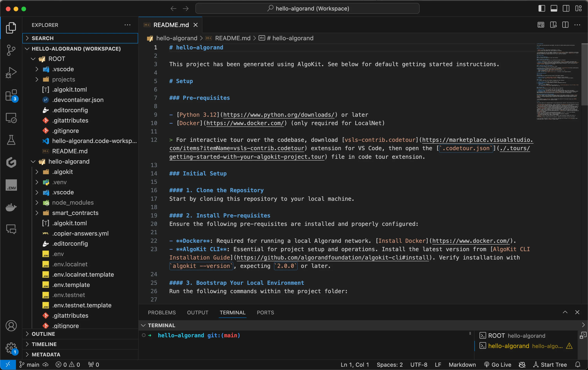This screenshot has height=370, width=588.
Task: Go back in navigation history
Action: [173, 9]
